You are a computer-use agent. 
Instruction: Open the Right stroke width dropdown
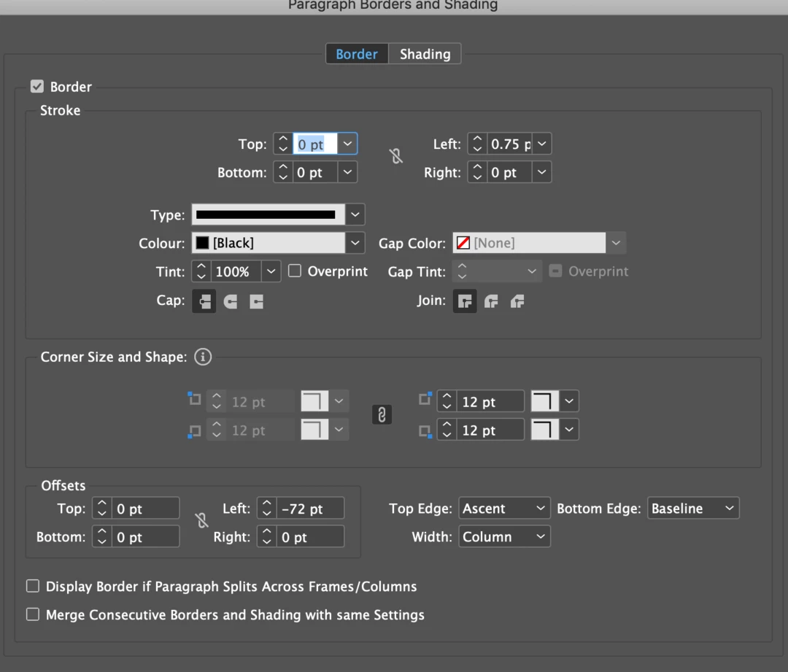541,172
